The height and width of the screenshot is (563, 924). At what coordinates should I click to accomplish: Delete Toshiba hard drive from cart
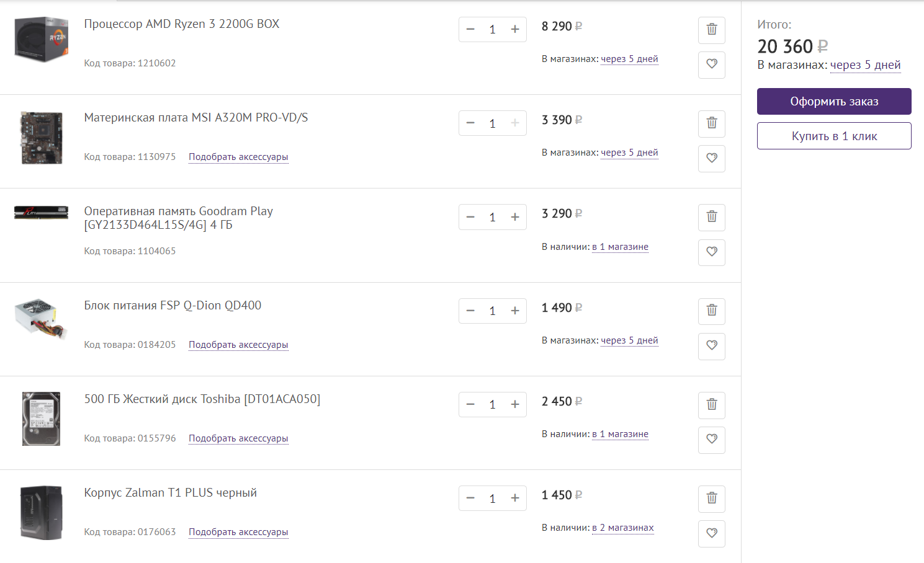point(711,405)
